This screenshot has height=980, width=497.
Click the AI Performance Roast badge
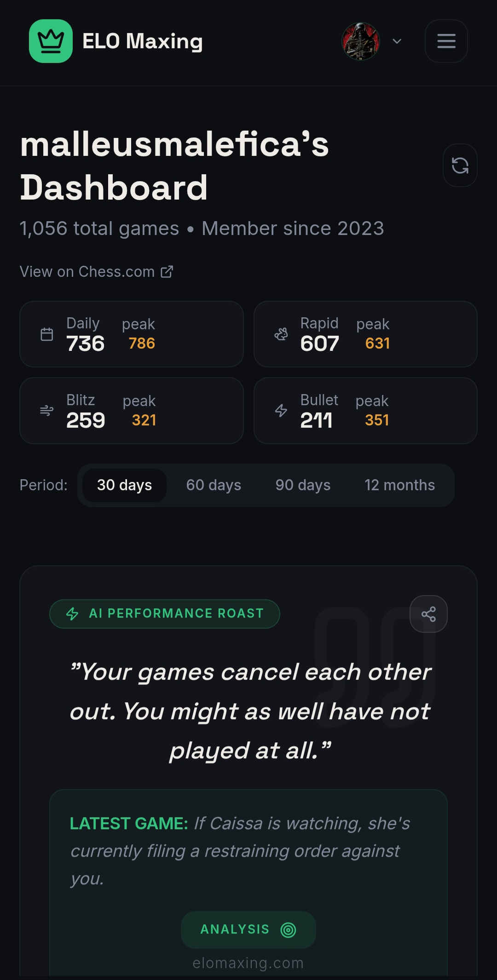pos(165,613)
